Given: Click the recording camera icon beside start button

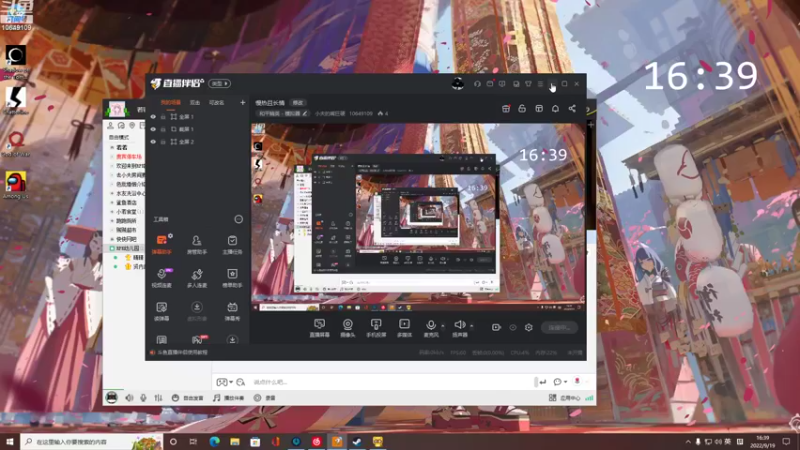Looking at the screenshot, I should [496, 328].
